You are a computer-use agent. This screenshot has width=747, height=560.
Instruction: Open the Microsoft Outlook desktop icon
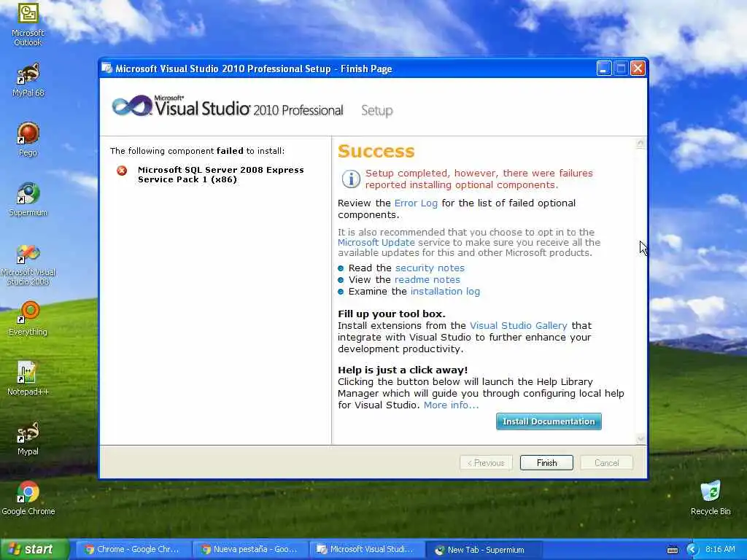(x=28, y=24)
